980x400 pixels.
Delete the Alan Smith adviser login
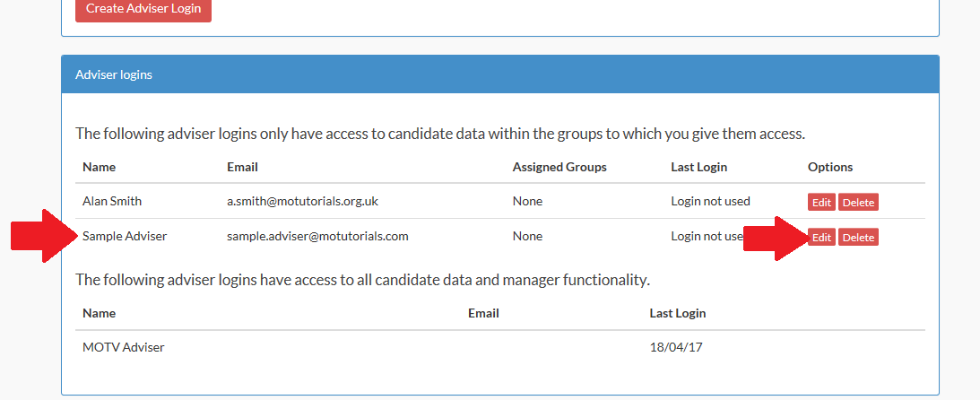click(x=858, y=202)
